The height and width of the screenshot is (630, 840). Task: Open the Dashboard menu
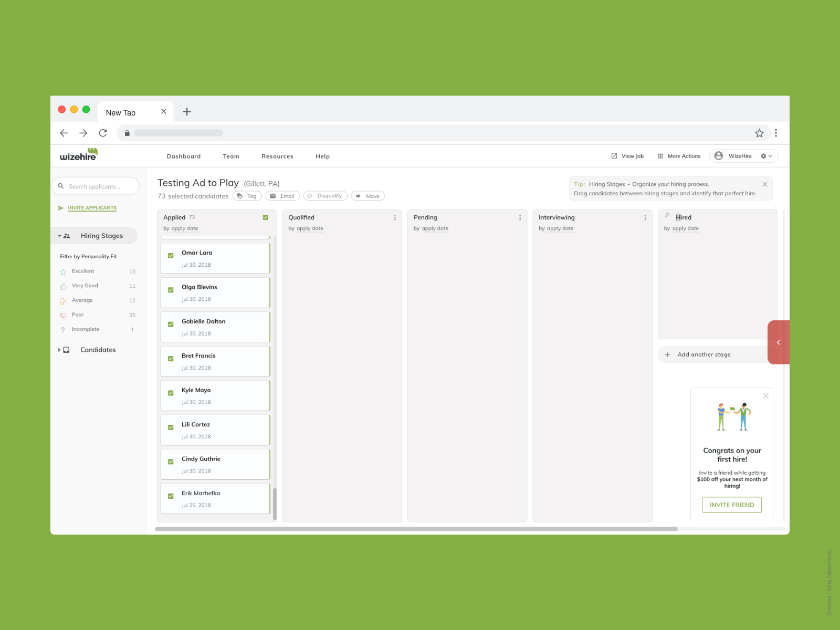[184, 156]
